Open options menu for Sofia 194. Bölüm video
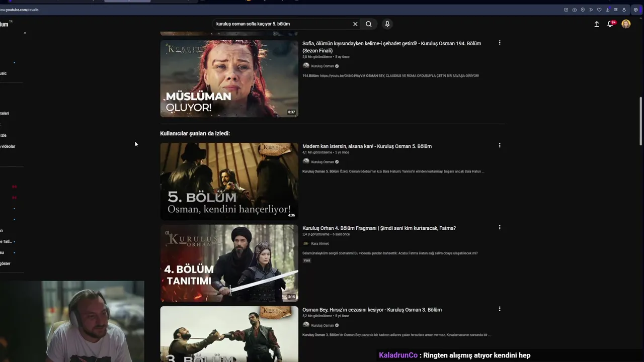 point(500,43)
